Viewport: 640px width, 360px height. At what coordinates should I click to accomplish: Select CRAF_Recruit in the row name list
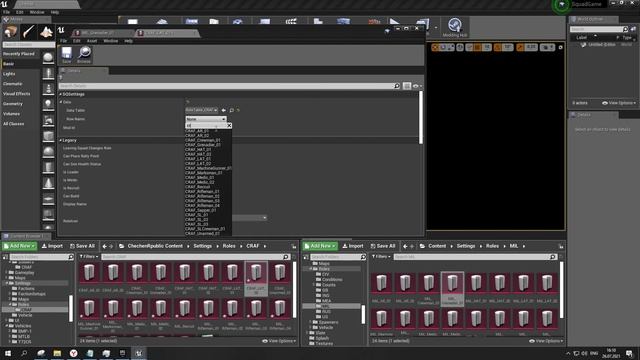[198, 187]
